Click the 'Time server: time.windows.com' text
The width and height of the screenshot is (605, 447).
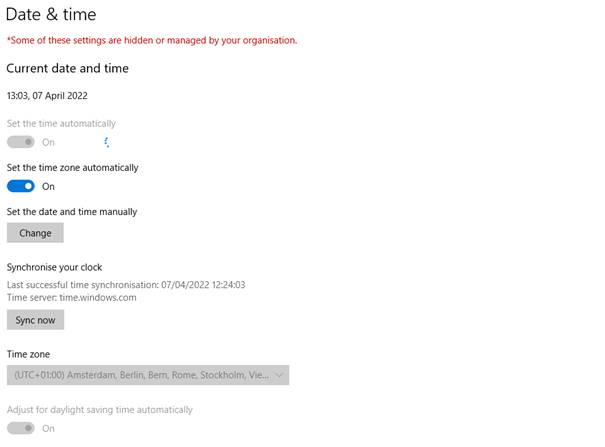[x=71, y=297]
